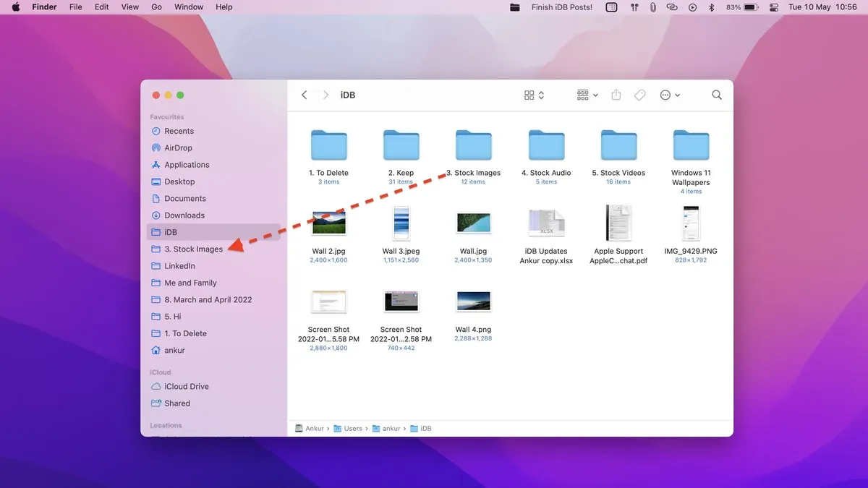Select the Wall.jpg thumbnail
The height and width of the screenshot is (488, 868).
pyautogui.click(x=473, y=223)
